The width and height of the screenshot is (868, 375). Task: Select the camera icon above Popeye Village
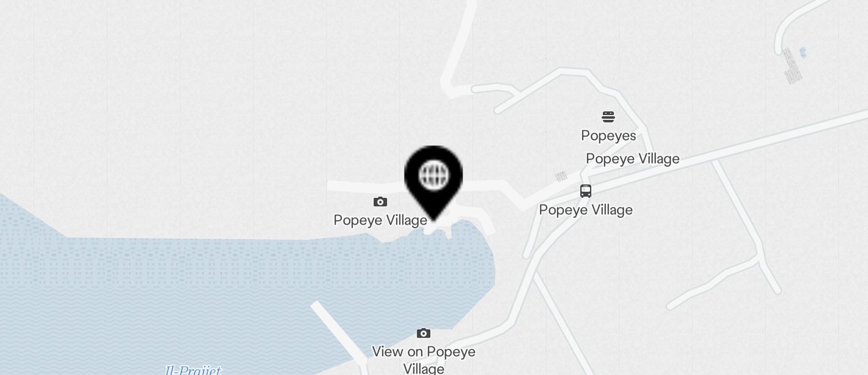pyautogui.click(x=380, y=202)
